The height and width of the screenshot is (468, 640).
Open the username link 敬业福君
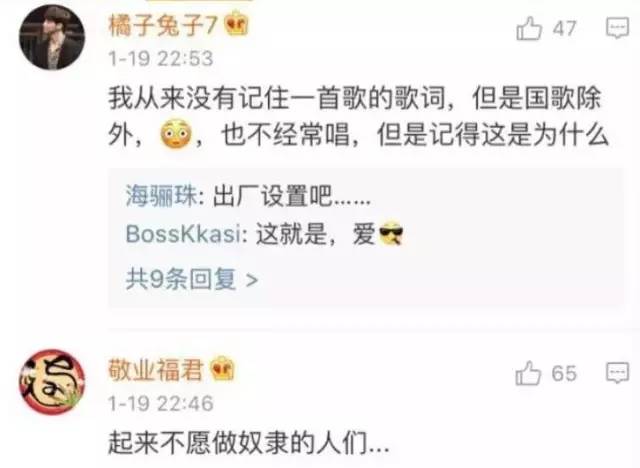tap(156, 370)
